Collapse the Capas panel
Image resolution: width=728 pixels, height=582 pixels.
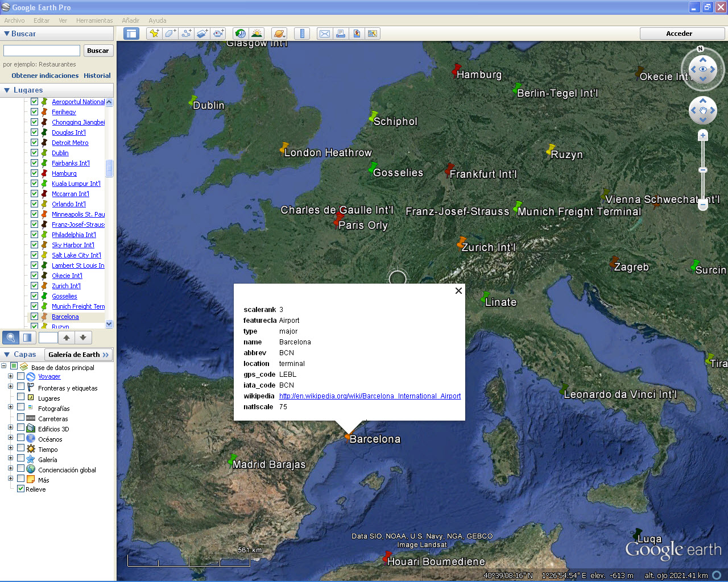tap(6, 354)
